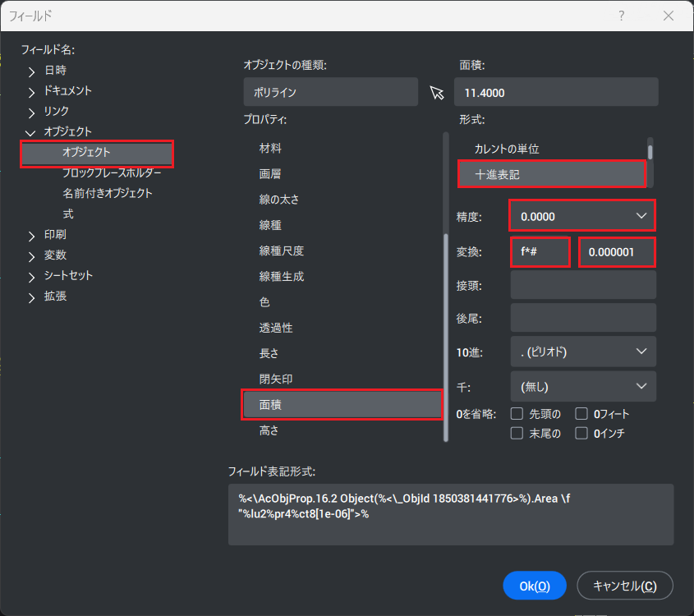Image resolution: width=694 pixels, height=616 pixels.
Task: Click the 接頭 prefix input field
Action: (583, 284)
